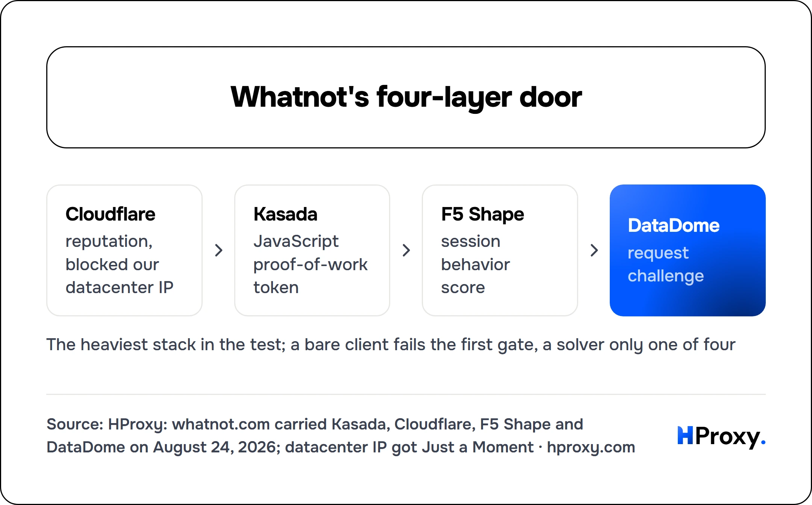Click the chevron between Kasada and F5 Shape
Image resolution: width=812 pixels, height=505 pixels.
[x=406, y=250]
